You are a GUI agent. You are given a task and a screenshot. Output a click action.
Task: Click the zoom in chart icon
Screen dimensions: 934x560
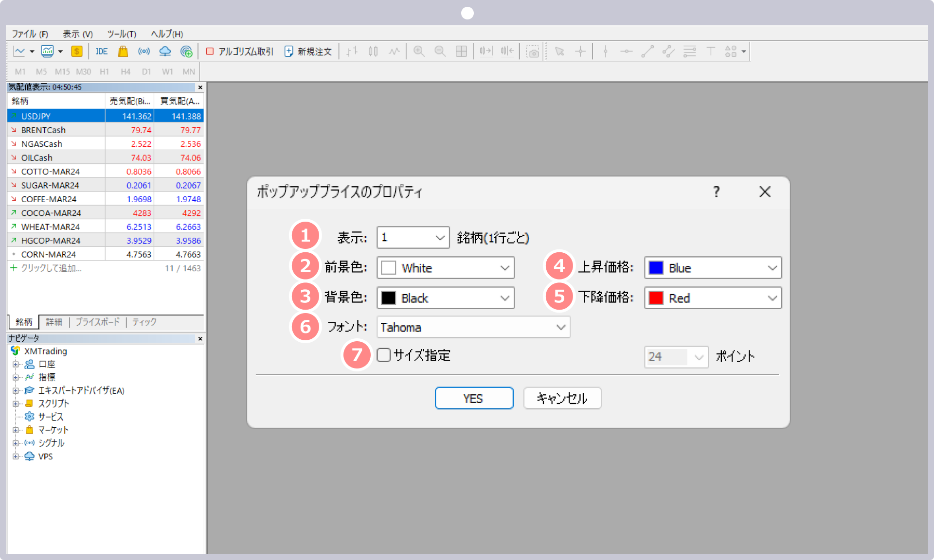419,52
